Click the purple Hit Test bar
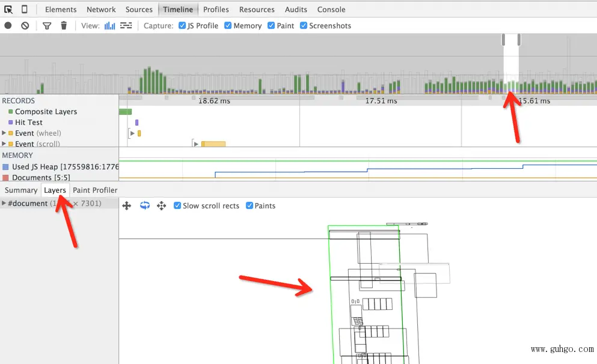Image resolution: width=597 pixels, height=364 pixels. coord(136,123)
